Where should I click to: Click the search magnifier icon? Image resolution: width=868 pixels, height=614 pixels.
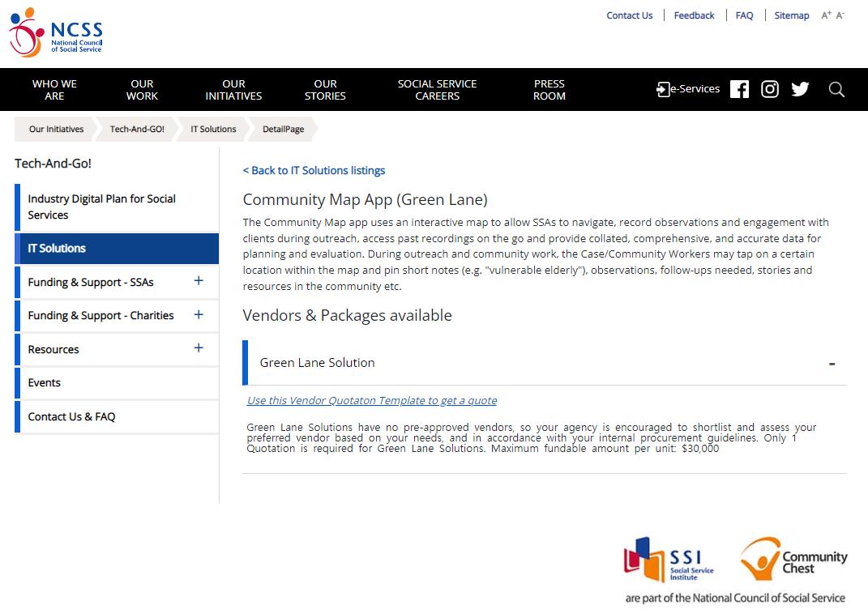(836, 89)
